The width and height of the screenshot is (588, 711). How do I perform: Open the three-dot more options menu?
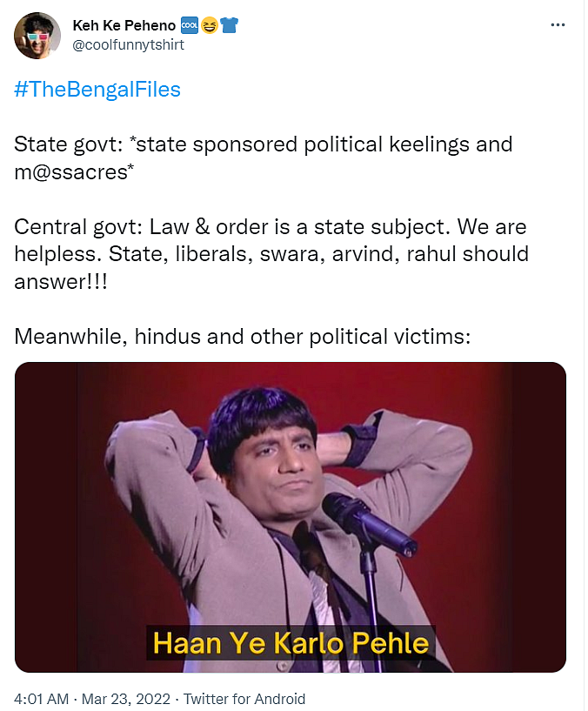[558, 25]
